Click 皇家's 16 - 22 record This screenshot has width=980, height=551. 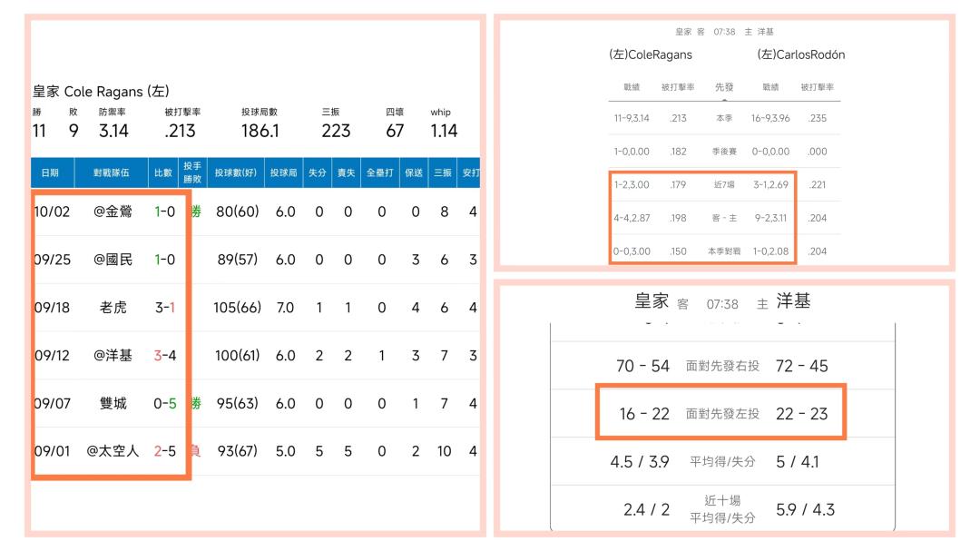pos(644,414)
